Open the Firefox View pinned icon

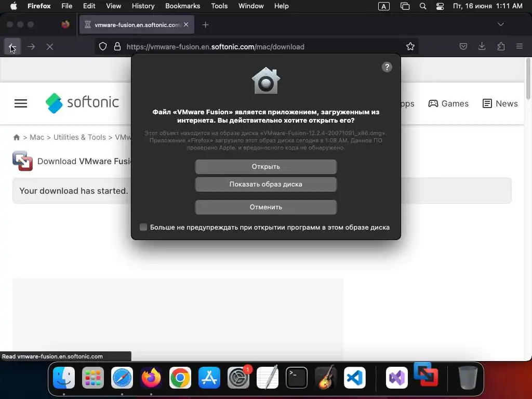[x=65, y=24]
